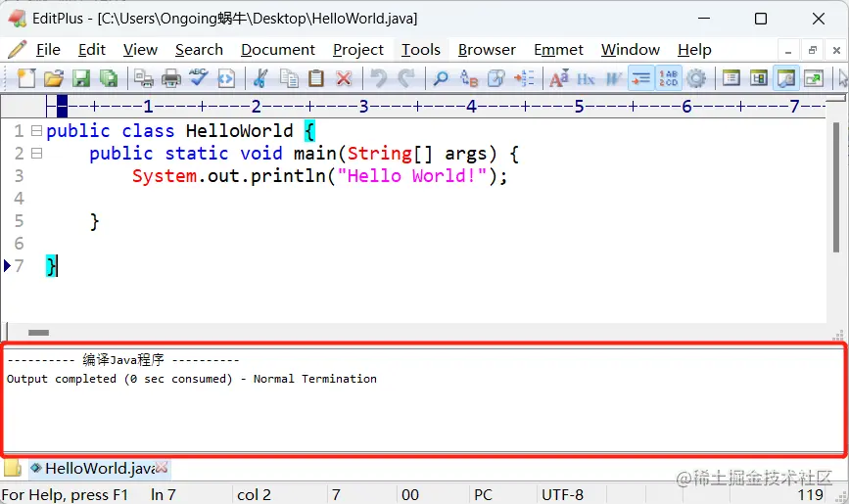This screenshot has width=849, height=504.
Task: Click "ln 7" in the status bar
Action: pos(163,494)
